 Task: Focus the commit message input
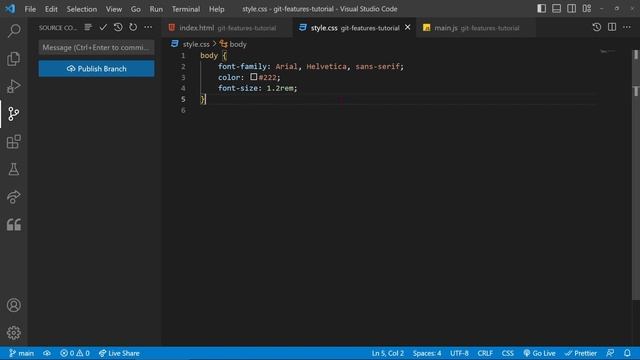(x=97, y=47)
